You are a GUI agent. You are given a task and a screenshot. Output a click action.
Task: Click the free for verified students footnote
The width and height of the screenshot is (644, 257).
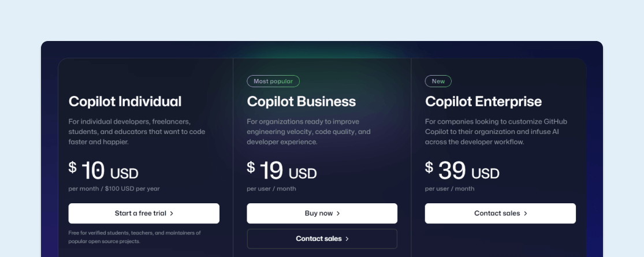[135, 237]
